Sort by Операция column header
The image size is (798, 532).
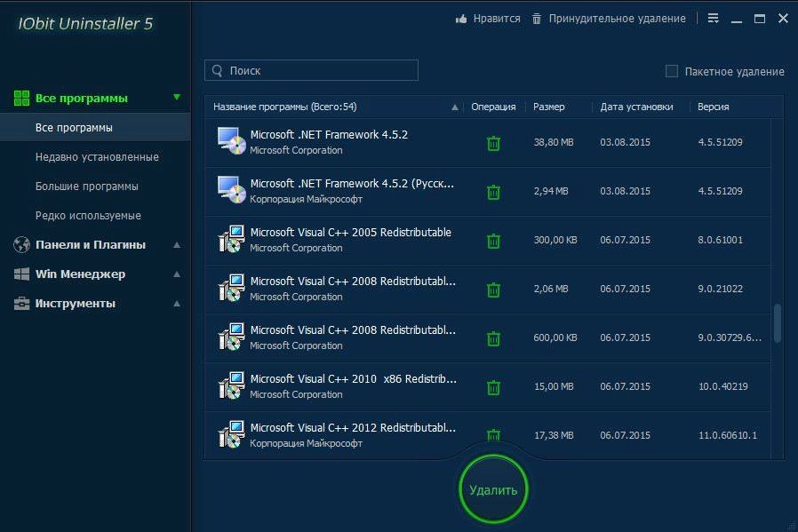493,107
